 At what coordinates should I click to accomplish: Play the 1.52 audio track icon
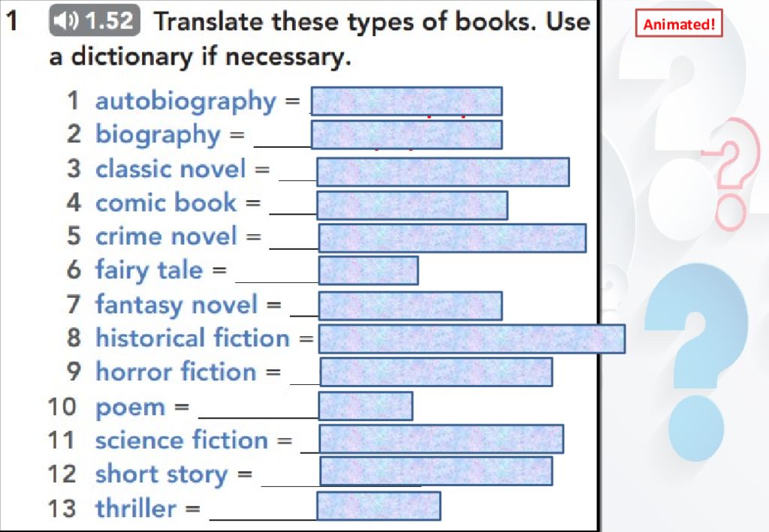point(94,20)
